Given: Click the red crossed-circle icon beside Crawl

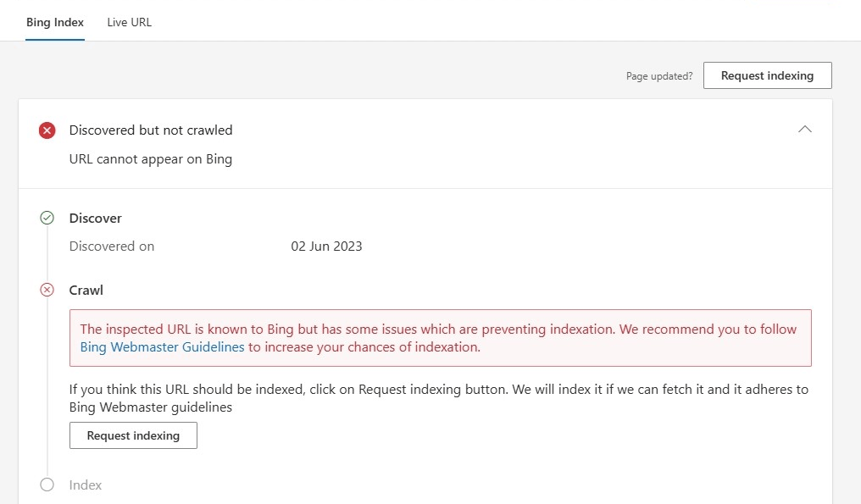Looking at the screenshot, I should click(47, 290).
